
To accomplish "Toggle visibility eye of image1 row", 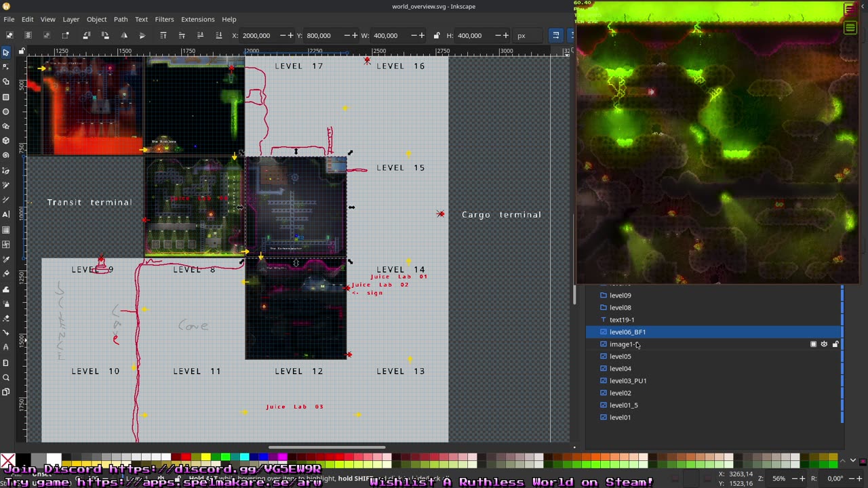I will coord(824,344).
